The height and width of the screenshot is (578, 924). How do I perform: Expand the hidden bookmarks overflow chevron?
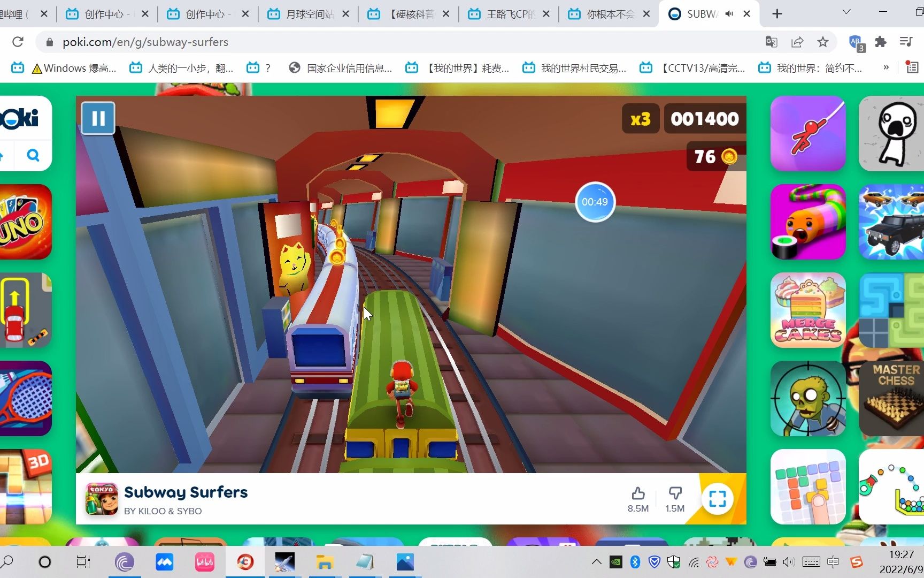coord(886,67)
